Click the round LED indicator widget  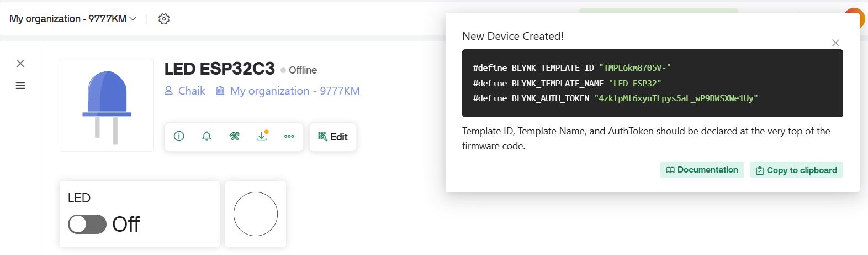pyautogui.click(x=256, y=214)
